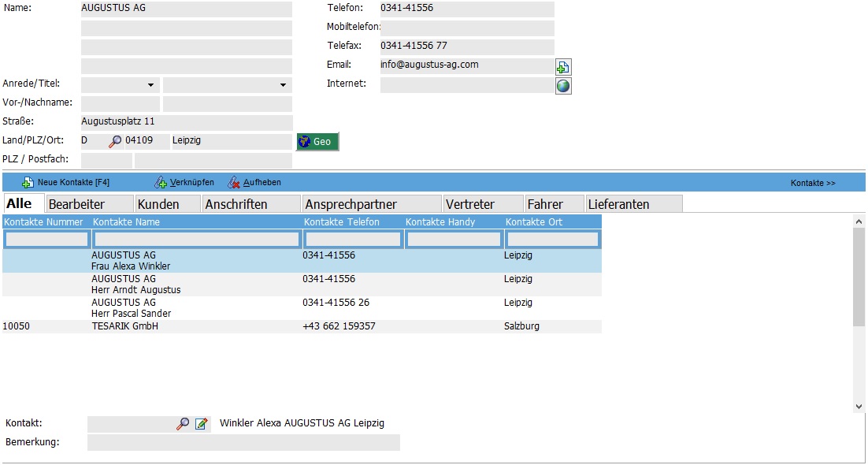Click the 10050 contact number cell

click(x=16, y=326)
